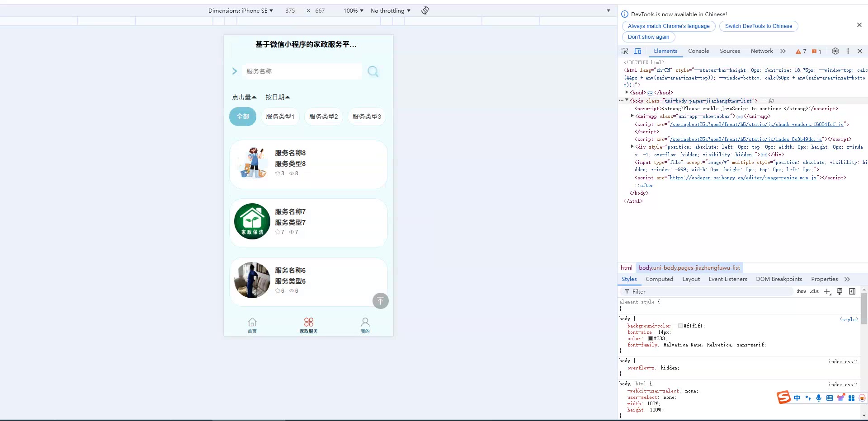Open the Sogou soft keyboard icon
This screenshot has height=421, width=868.
coord(830,398)
